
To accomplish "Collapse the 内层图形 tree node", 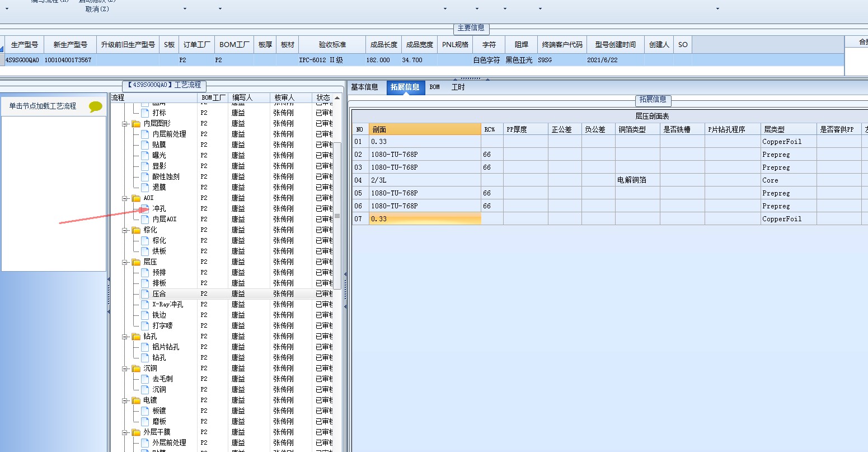I will click(125, 123).
